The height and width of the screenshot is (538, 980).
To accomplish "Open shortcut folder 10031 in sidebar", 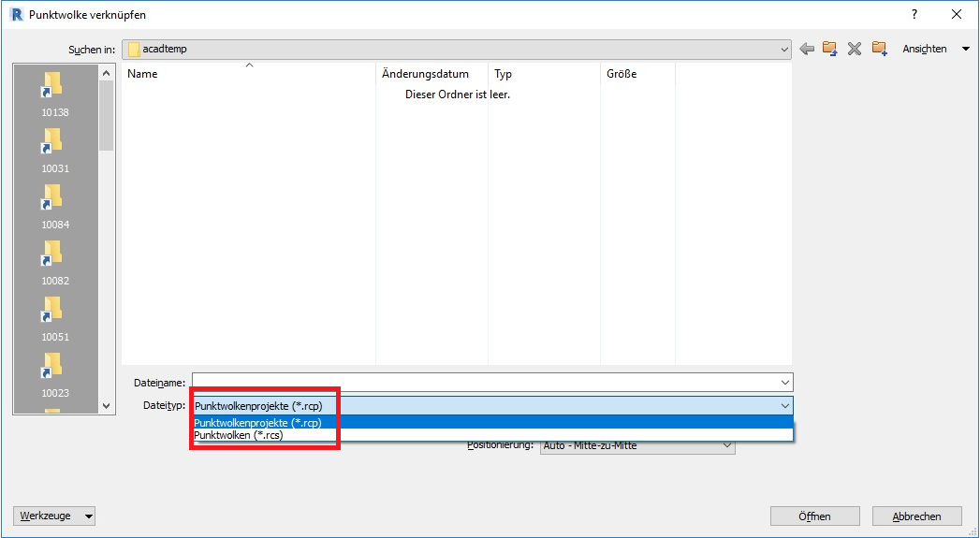I will point(54,152).
